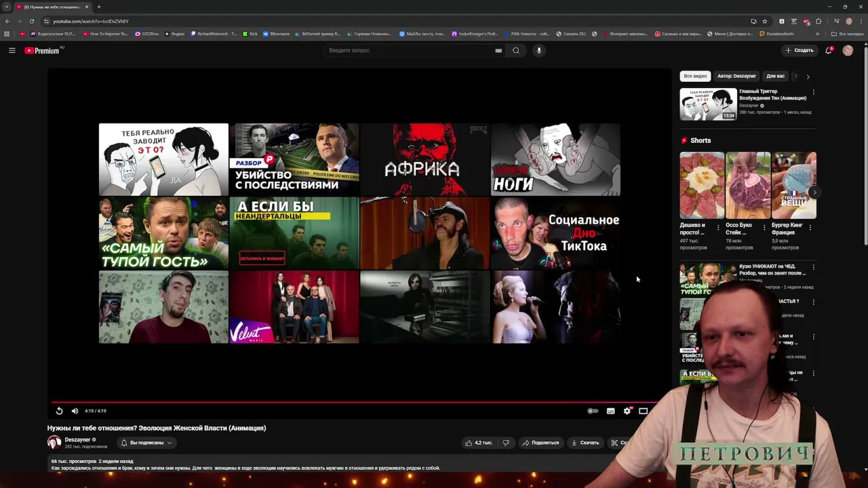Reload the page with refresh icon
The width and height of the screenshot is (868, 488).
(x=32, y=21)
